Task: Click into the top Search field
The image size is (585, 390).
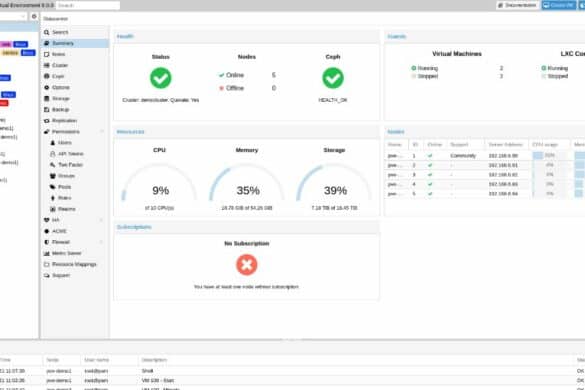Action: (x=88, y=5)
